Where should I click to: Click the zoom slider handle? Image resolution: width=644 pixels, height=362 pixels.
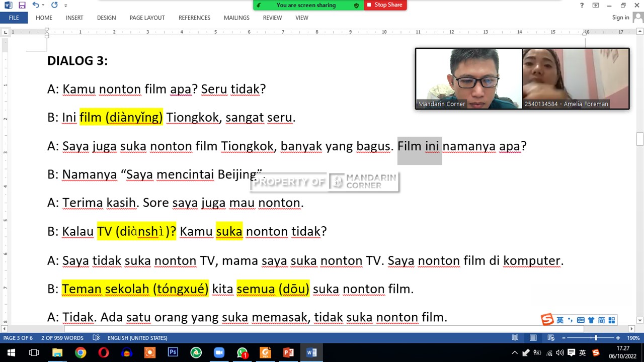point(596,338)
